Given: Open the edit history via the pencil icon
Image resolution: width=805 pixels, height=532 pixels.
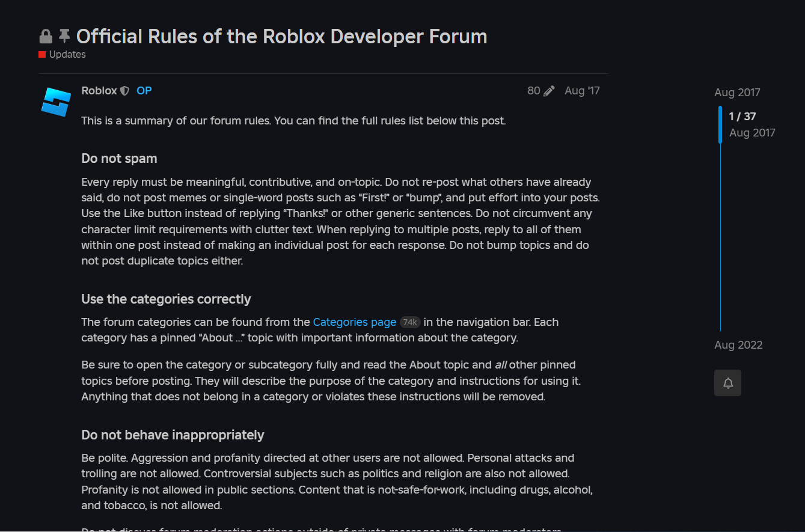Looking at the screenshot, I should [x=549, y=90].
